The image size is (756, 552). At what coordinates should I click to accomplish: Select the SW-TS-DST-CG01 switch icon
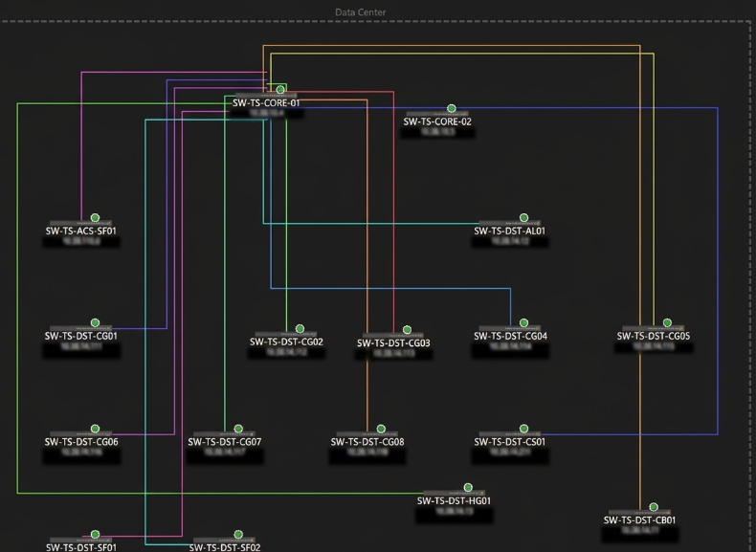point(81,329)
